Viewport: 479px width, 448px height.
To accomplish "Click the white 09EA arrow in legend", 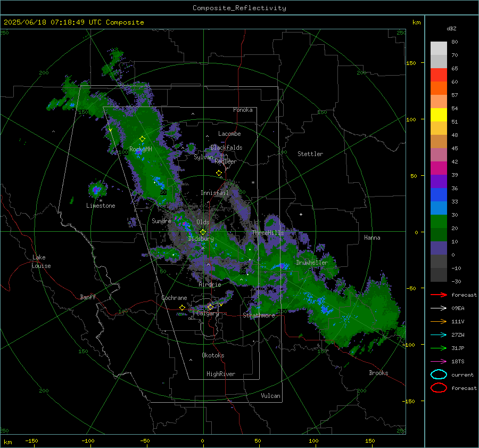I will point(439,308).
